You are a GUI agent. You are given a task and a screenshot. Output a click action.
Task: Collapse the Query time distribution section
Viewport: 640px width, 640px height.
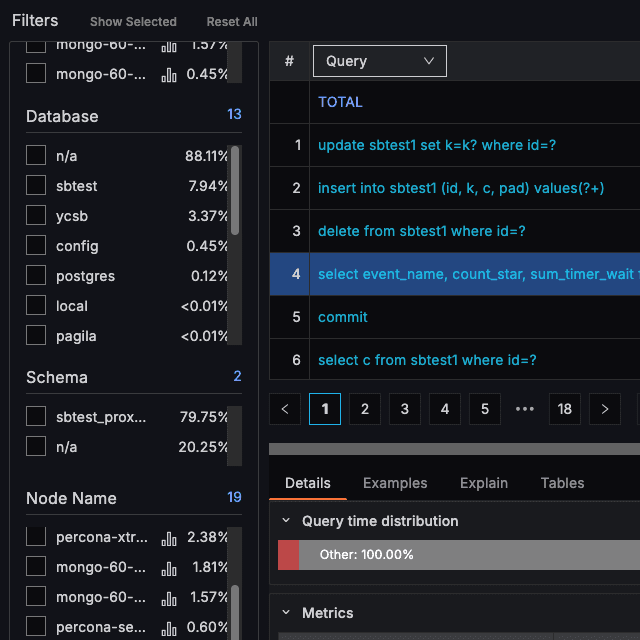(x=287, y=521)
